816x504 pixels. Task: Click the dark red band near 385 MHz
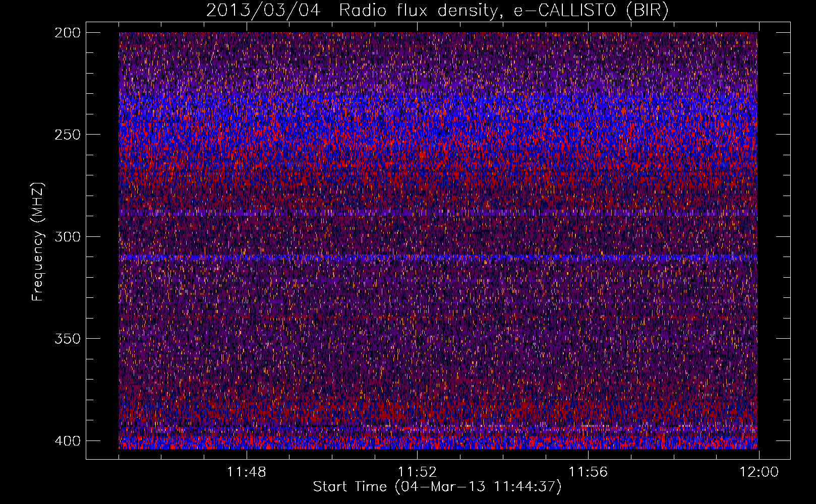pos(438,411)
